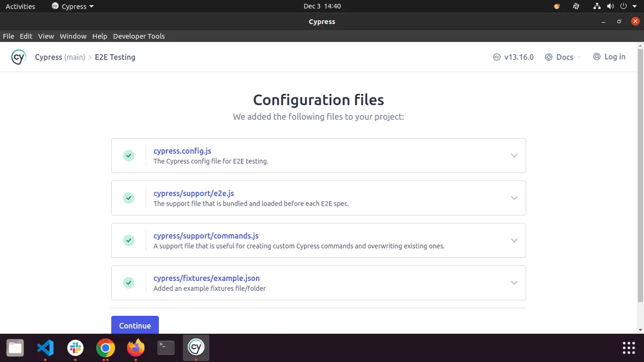
Task: Click 'Added an example fixtures file/folder' text
Action: click(x=210, y=288)
